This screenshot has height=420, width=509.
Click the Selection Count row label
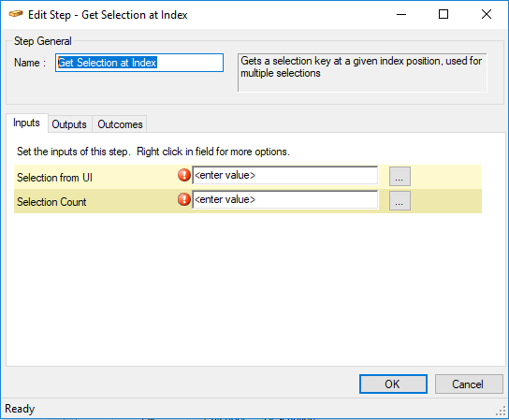tap(51, 202)
